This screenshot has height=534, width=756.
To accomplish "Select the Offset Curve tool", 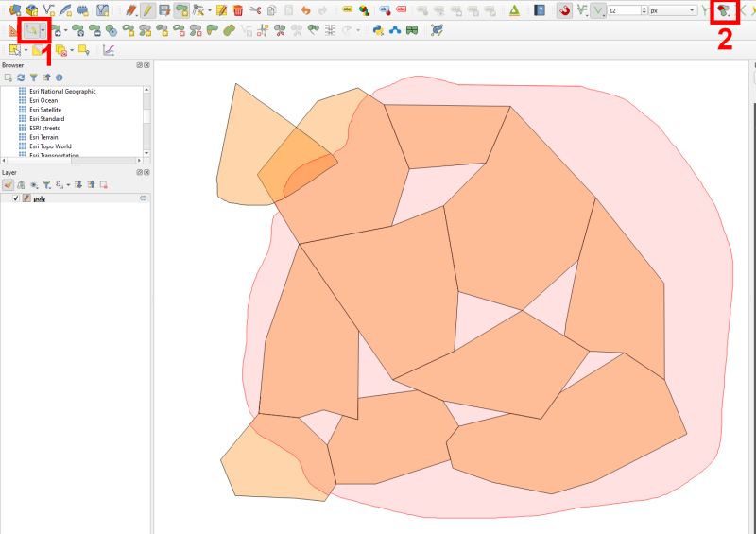I will tap(229, 30).
